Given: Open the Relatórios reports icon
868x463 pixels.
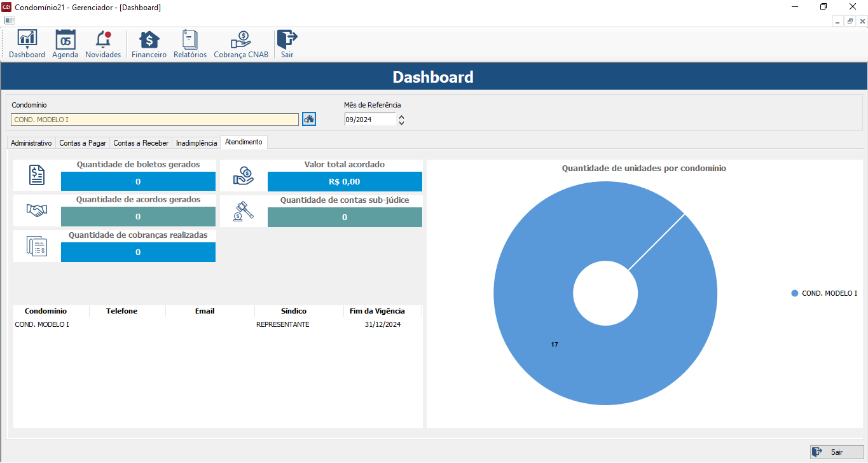Looking at the screenshot, I should (x=190, y=45).
